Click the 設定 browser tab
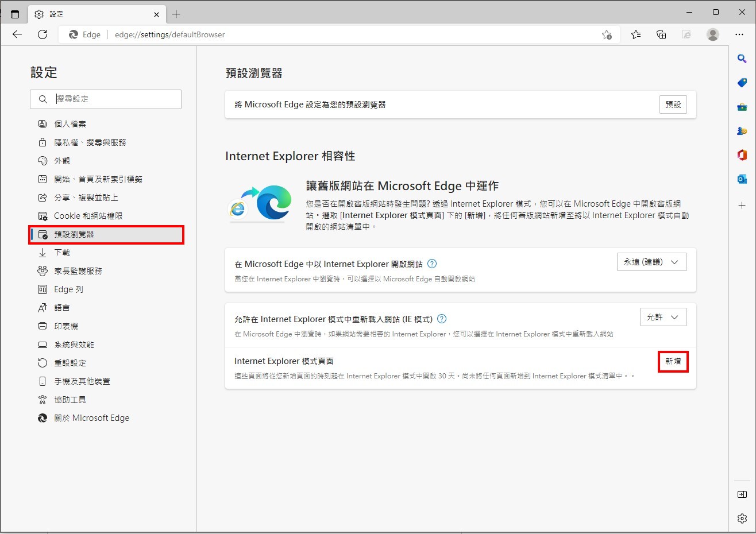The width and height of the screenshot is (756, 534). click(97, 14)
